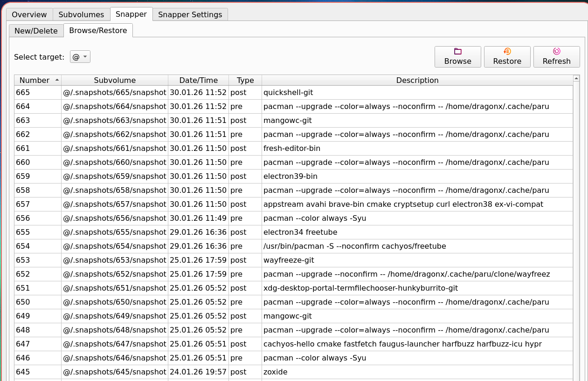Sort by the Type column header
Viewport: 588px width, 381px height.
pyautogui.click(x=245, y=80)
